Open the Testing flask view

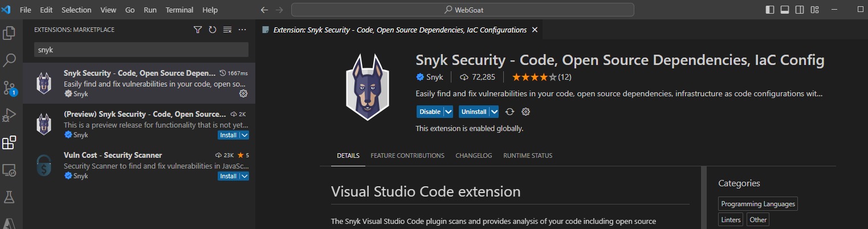pos(9,197)
